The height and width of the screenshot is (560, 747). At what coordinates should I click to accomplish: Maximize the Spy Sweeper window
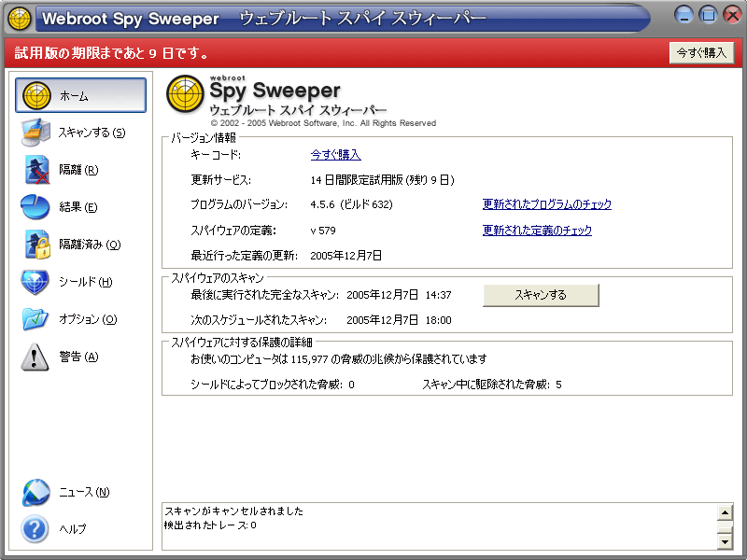(709, 15)
